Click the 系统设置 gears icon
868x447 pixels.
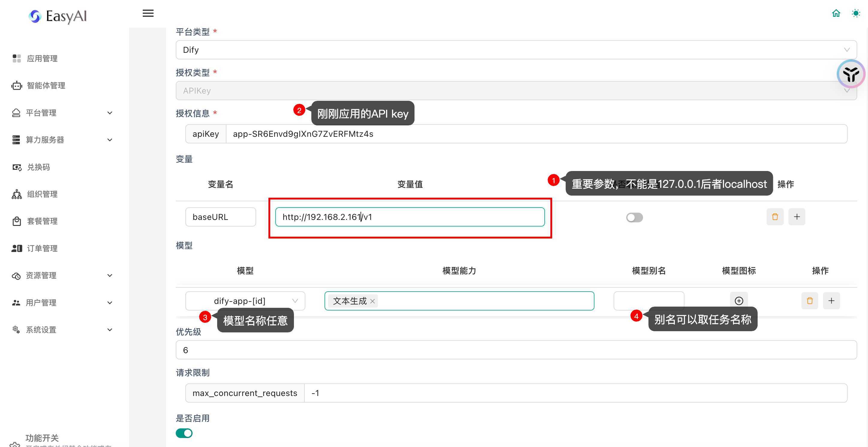pyautogui.click(x=16, y=330)
